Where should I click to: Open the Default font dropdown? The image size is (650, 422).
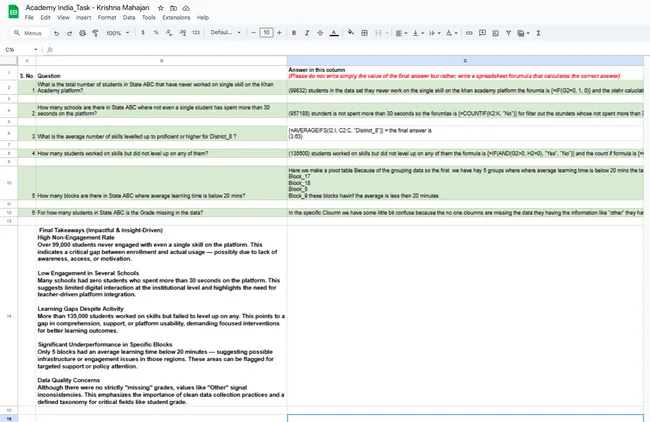pyautogui.click(x=226, y=33)
